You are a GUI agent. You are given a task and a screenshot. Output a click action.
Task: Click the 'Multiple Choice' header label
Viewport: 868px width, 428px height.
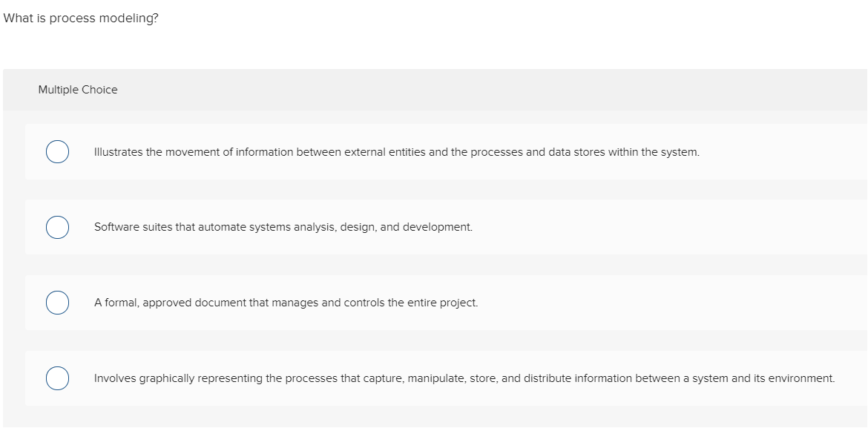(77, 89)
